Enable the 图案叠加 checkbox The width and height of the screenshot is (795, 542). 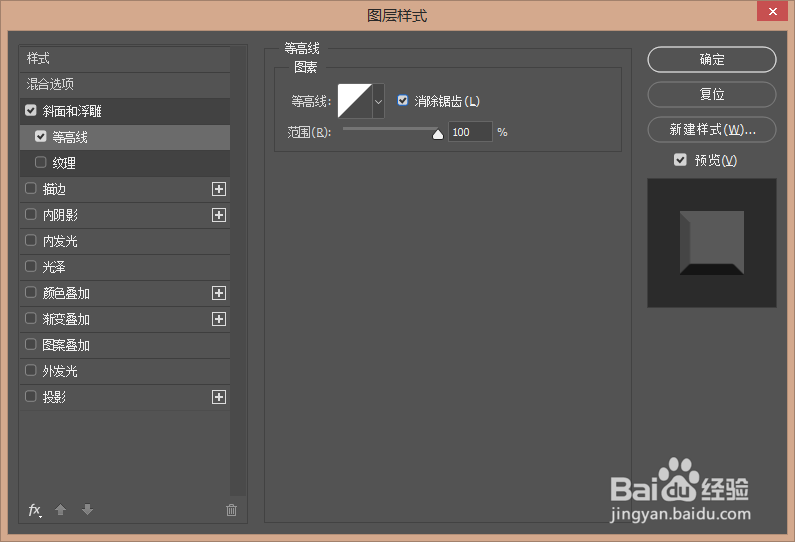point(31,344)
